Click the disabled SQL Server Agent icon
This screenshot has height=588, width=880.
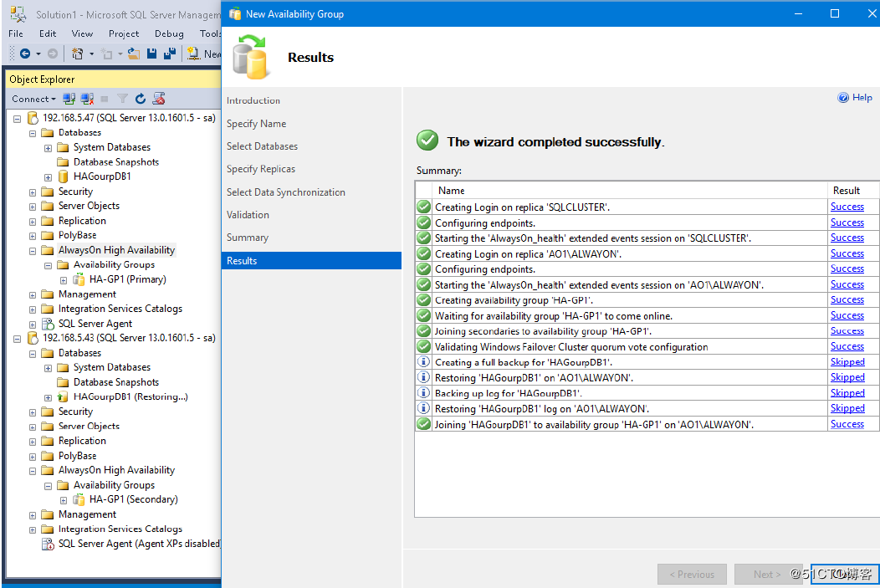[49, 544]
